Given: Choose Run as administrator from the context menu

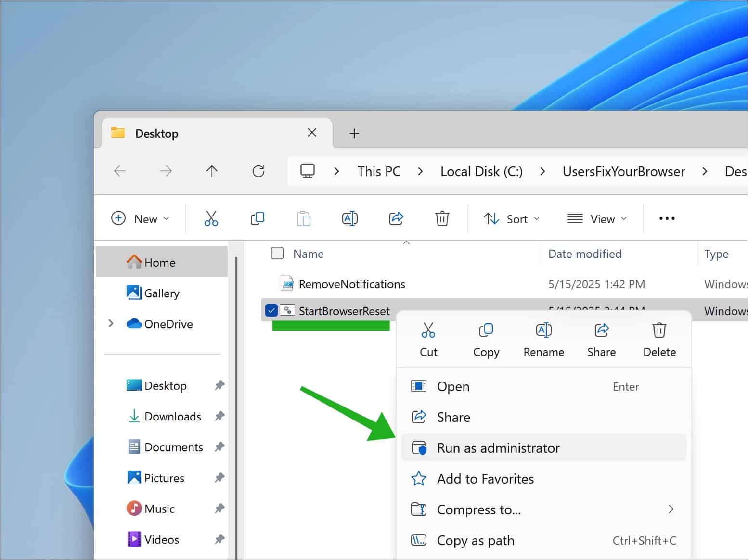Looking at the screenshot, I should tap(498, 448).
